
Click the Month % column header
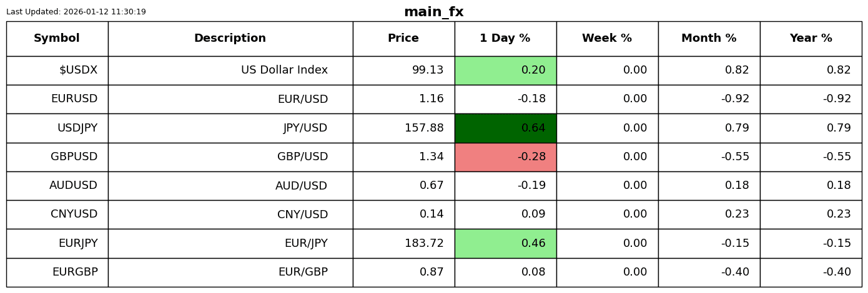pos(709,39)
